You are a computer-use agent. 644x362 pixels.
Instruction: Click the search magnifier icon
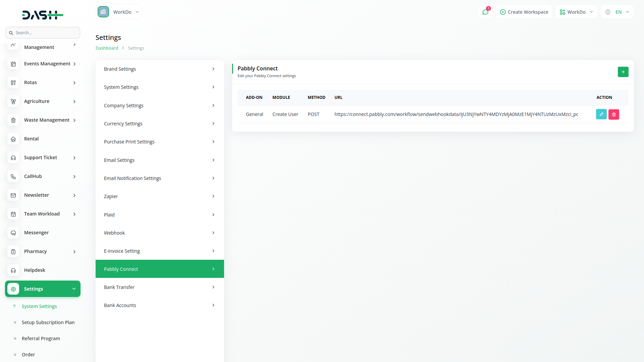pos(11,33)
